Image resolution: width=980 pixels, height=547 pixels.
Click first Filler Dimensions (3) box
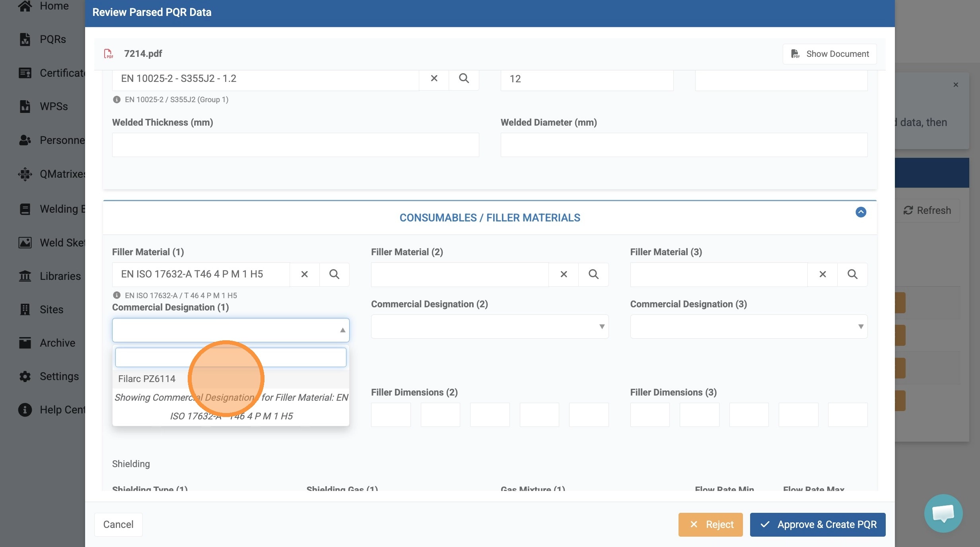[x=650, y=415]
